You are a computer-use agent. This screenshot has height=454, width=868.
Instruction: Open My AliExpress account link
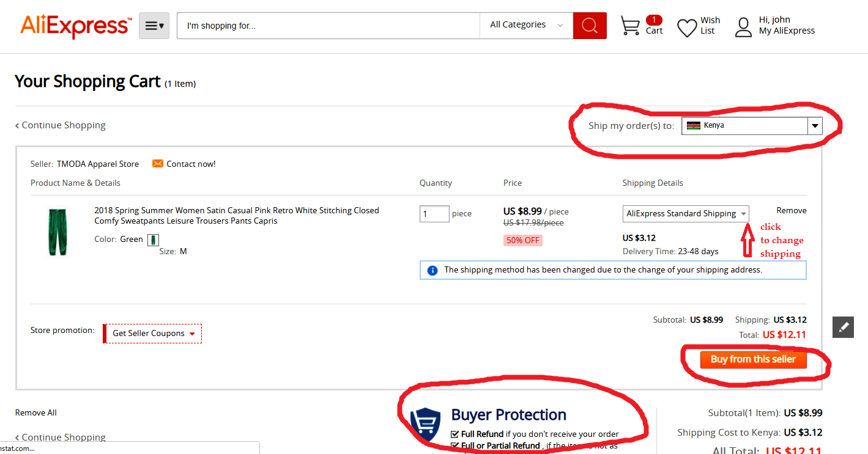[787, 31]
